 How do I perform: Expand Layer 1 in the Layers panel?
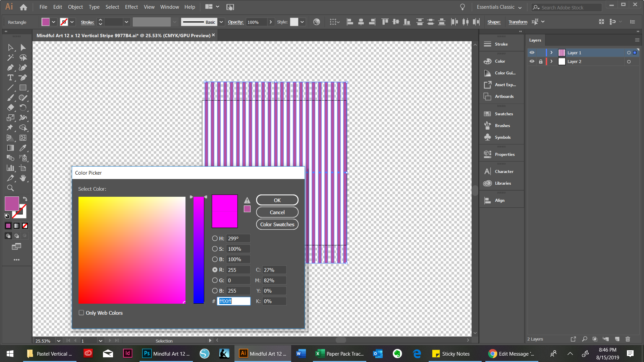click(551, 52)
